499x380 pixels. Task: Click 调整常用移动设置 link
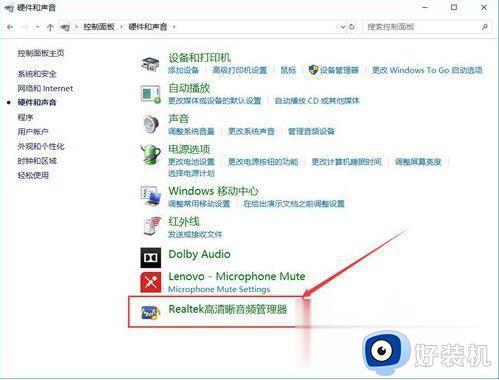pyautogui.click(x=199, y=203)
